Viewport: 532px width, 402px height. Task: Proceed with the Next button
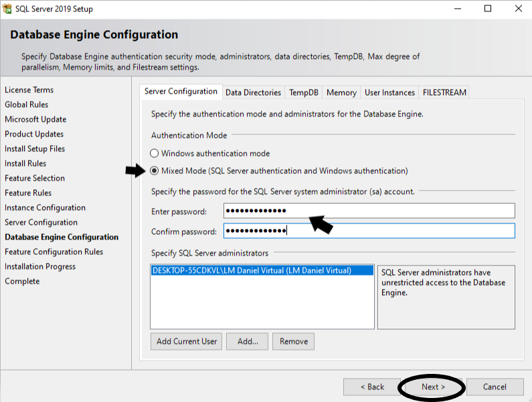(x=433, y=387)
